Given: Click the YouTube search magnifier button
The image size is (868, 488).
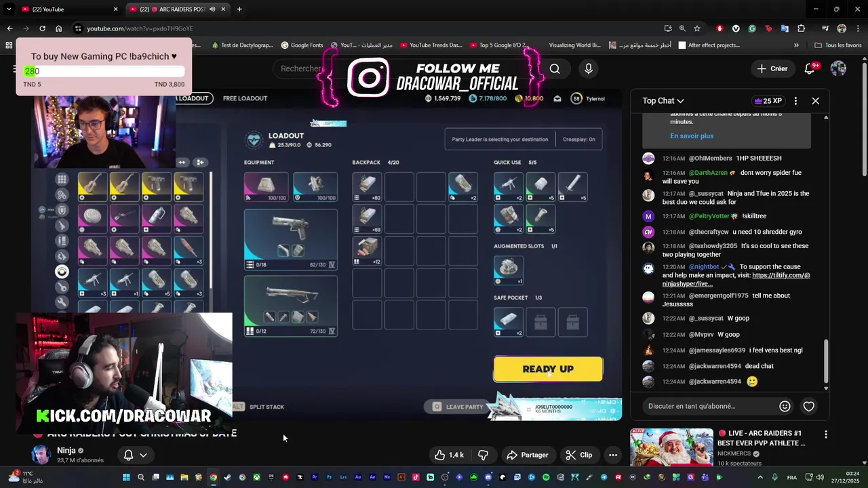Looking at the screenshot, I should pos(555,68).
